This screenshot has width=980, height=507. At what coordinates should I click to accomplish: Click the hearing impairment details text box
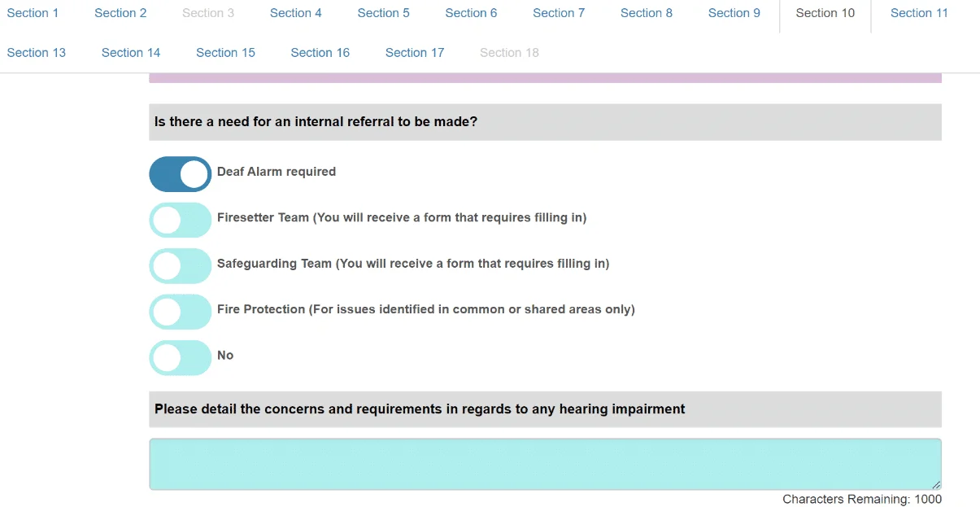[x=545, y=463]
